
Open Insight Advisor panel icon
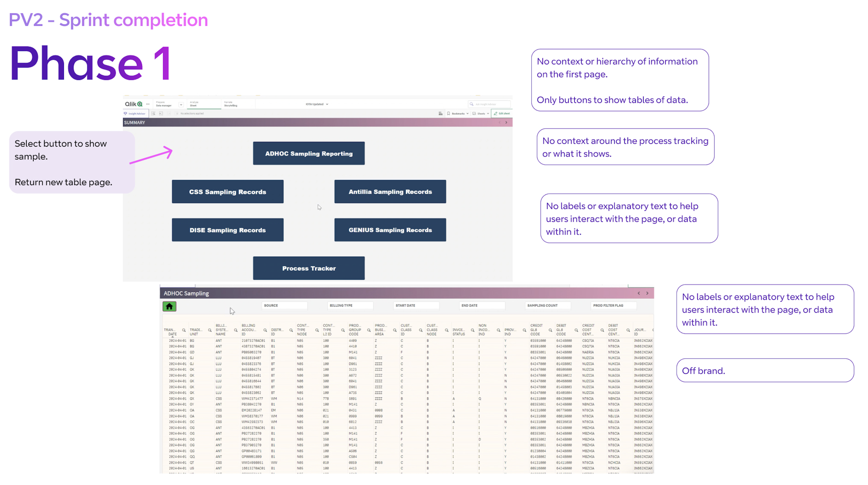pos(136,113)
